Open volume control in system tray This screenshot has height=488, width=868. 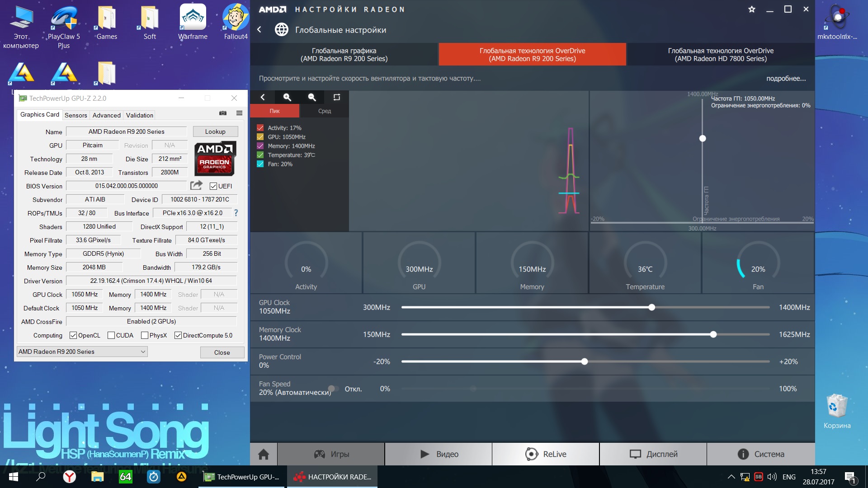click(x=772, y=477)
